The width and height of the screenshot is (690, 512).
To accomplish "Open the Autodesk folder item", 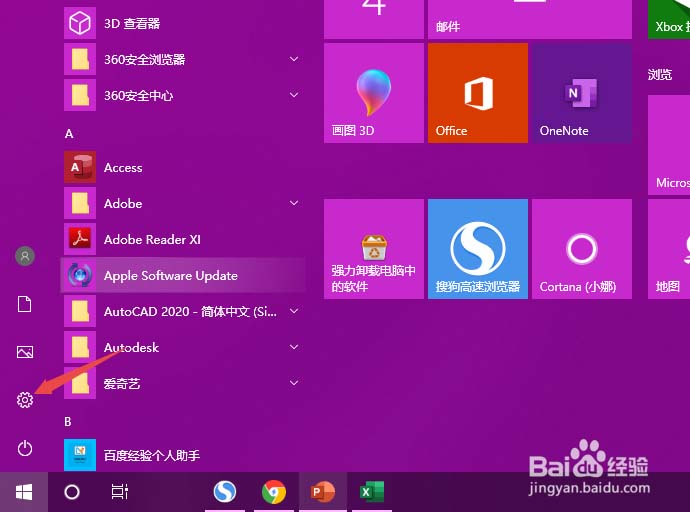I will (x=183, y=347).
